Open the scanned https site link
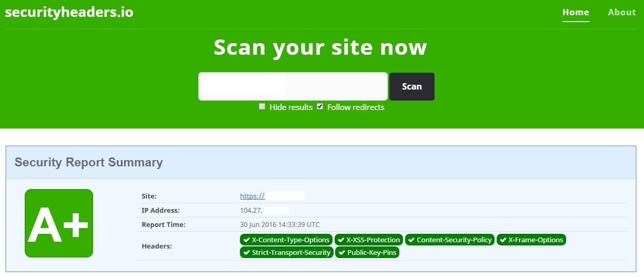 pos(252,196)
